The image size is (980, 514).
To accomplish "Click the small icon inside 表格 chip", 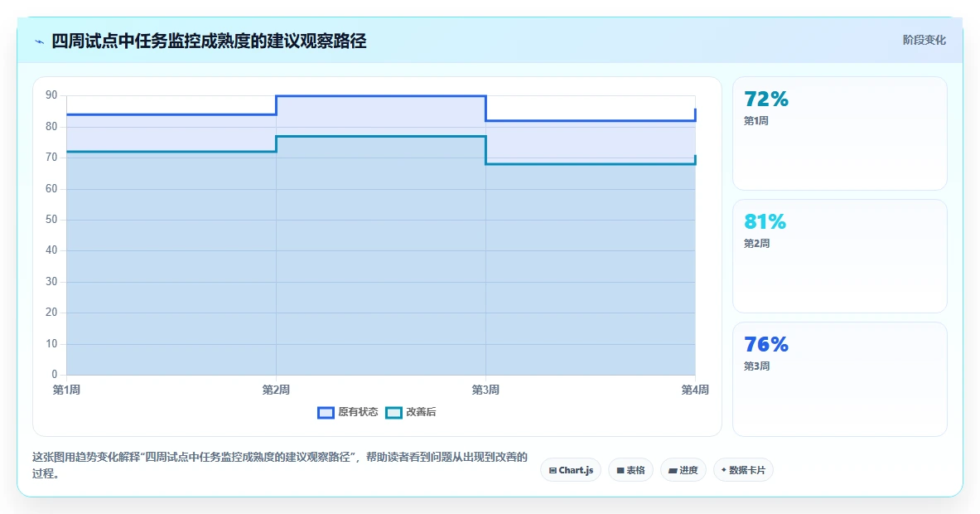I will point(620,470).
